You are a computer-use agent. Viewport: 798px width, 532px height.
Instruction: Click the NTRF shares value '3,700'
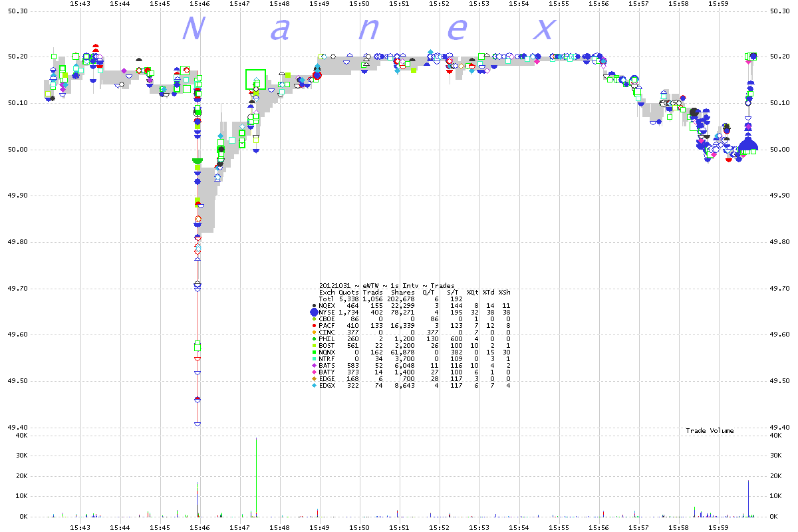pos(404,358)
